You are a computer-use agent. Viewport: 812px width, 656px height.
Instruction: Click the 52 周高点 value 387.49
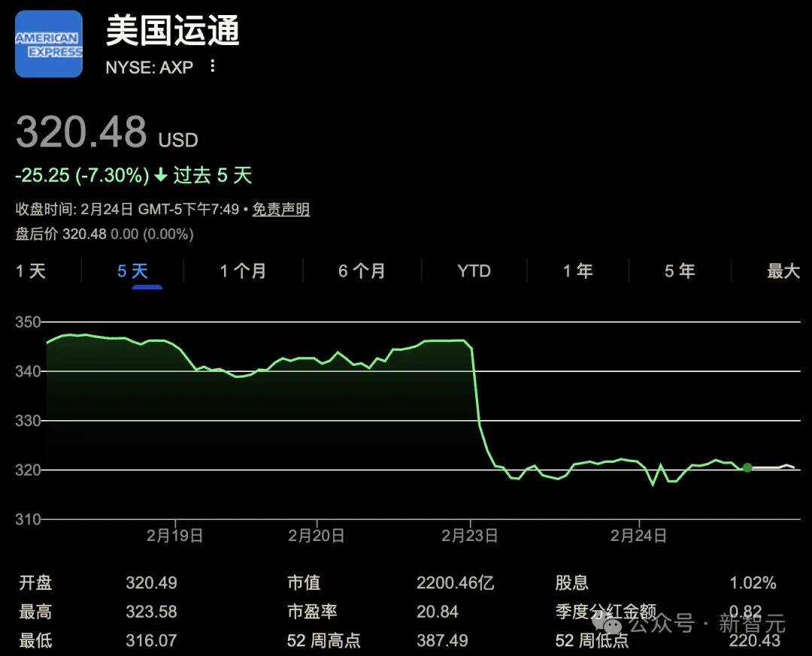pyautogui.click(x=442, y=641)
